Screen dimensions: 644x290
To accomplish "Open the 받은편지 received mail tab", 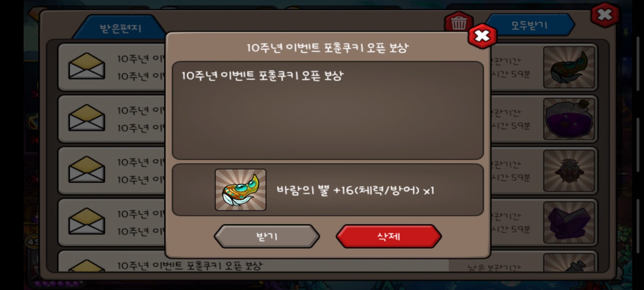I will coord(120,28).
